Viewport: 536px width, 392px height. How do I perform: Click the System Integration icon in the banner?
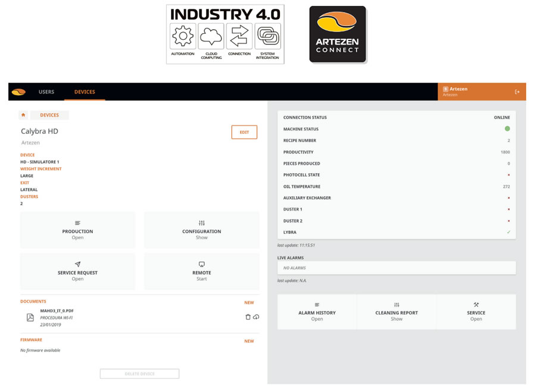(x=267, y=36)
